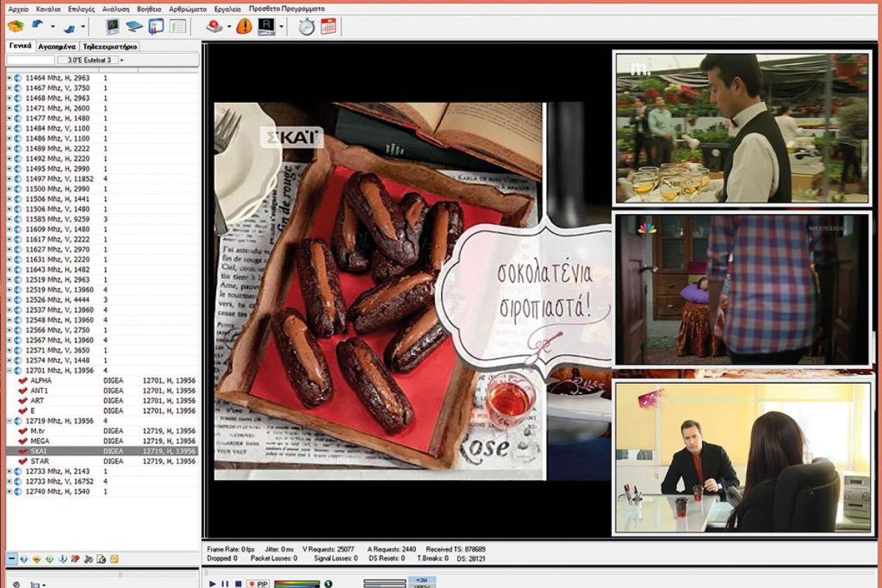Click the blue-framed panel toolbar icon
882x588 pixels.
(x=156, y=26)
